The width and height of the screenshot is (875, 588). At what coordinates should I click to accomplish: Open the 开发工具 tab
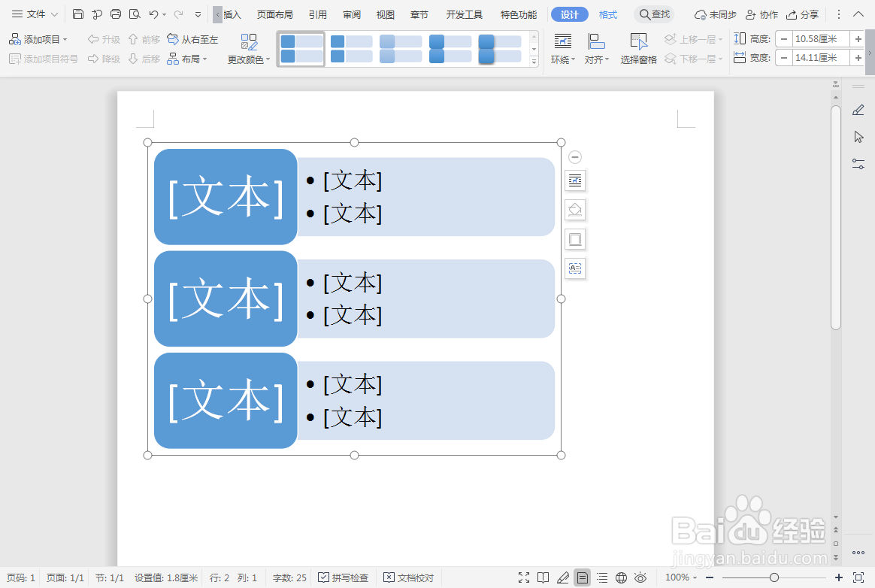click(465, 14)
